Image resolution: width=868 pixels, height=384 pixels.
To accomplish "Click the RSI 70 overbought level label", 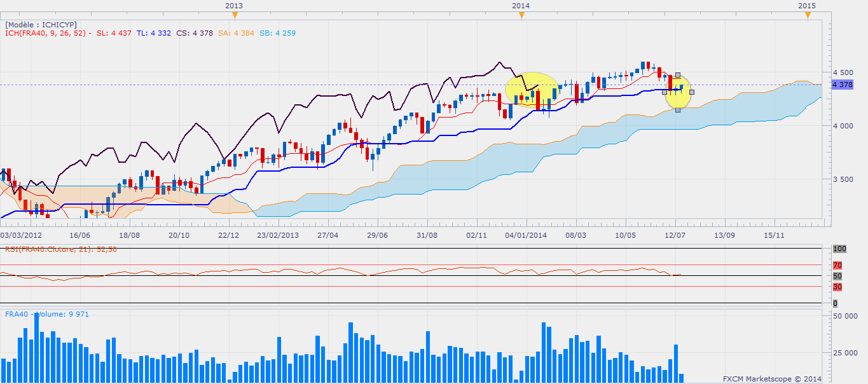I will click(x=837, y=265).
